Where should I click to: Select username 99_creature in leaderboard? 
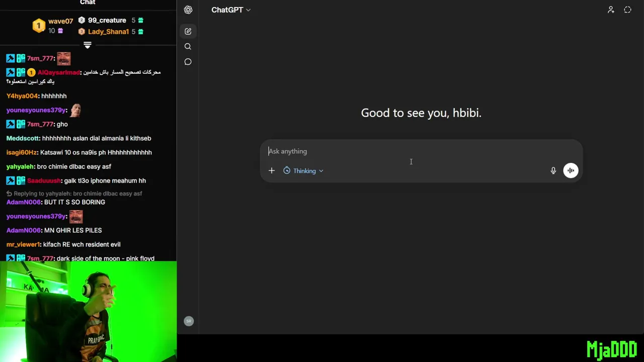click(x=107, y=20)
